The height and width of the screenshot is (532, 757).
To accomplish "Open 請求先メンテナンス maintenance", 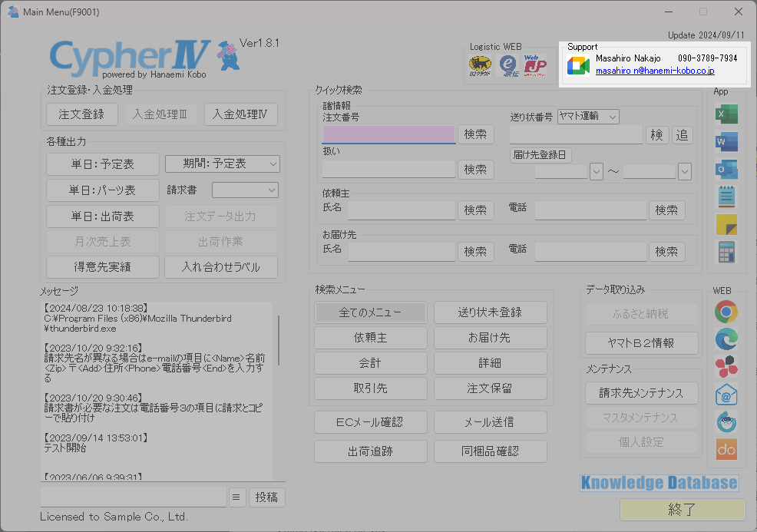I will 642,393.
